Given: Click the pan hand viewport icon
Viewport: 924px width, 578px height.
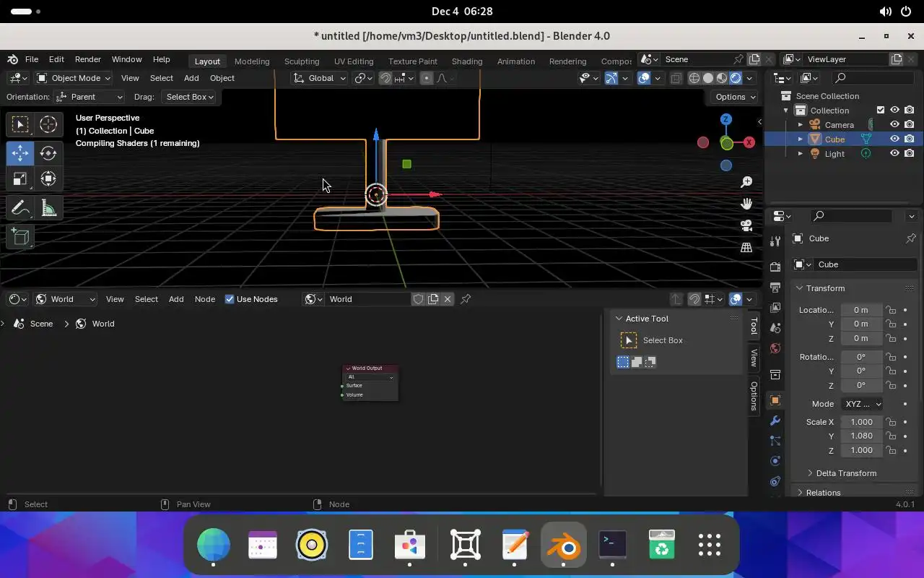Looking at the screenshot, I should pos(746,204).
